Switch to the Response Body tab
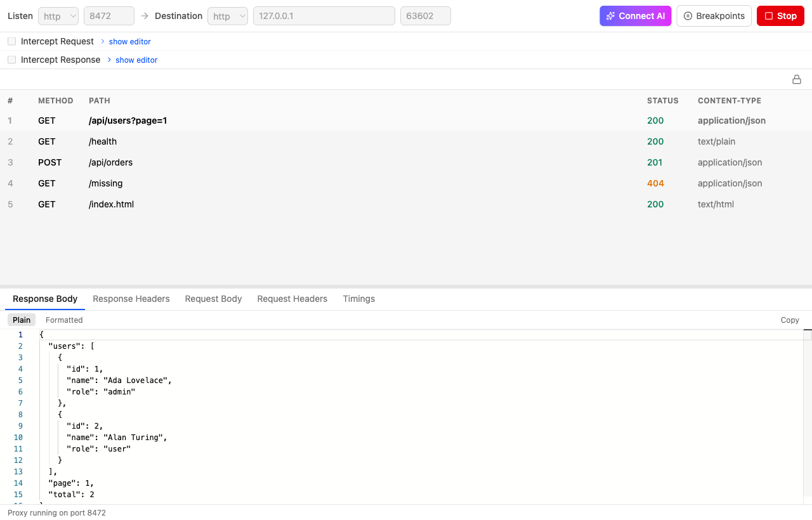812x520 pixels. pos(45,299)
